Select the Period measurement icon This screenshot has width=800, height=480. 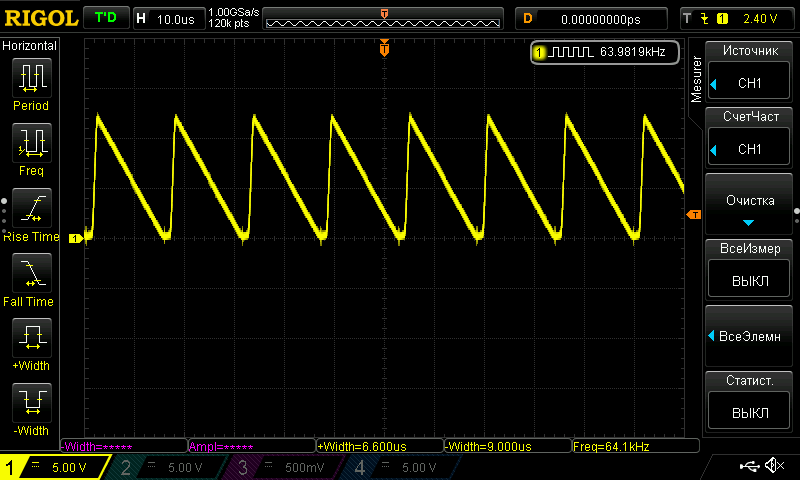coord(30,78)
